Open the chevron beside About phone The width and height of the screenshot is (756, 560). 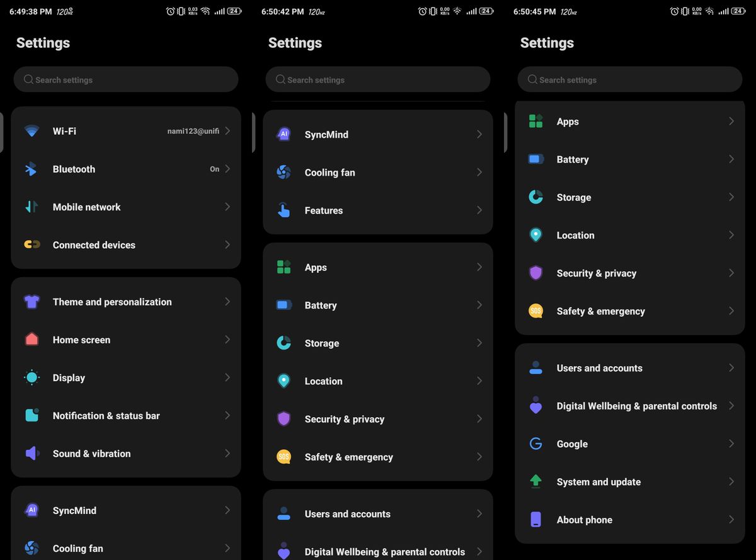pos(731,519)
